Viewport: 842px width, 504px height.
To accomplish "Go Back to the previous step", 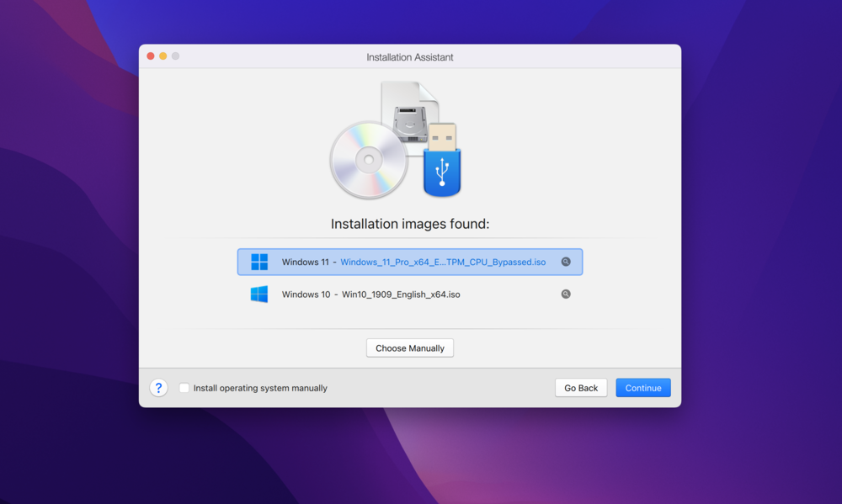I will pos(580,388).
